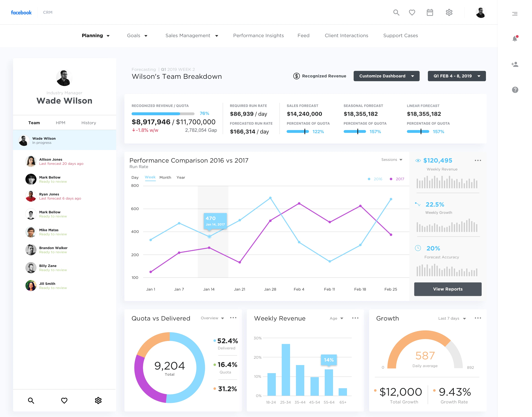Open notifications bell icon

[515, 38]
